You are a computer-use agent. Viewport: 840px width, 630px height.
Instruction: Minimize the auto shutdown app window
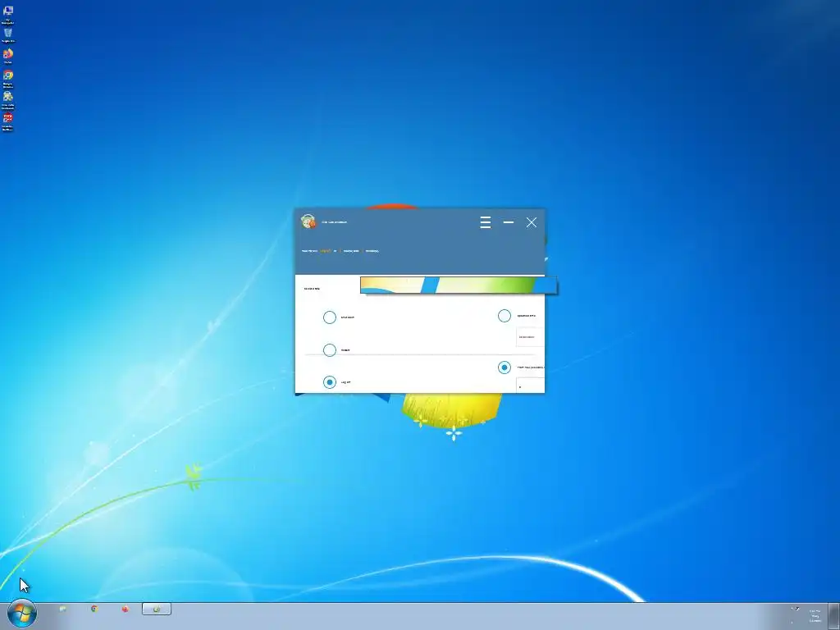click(509, 221)
